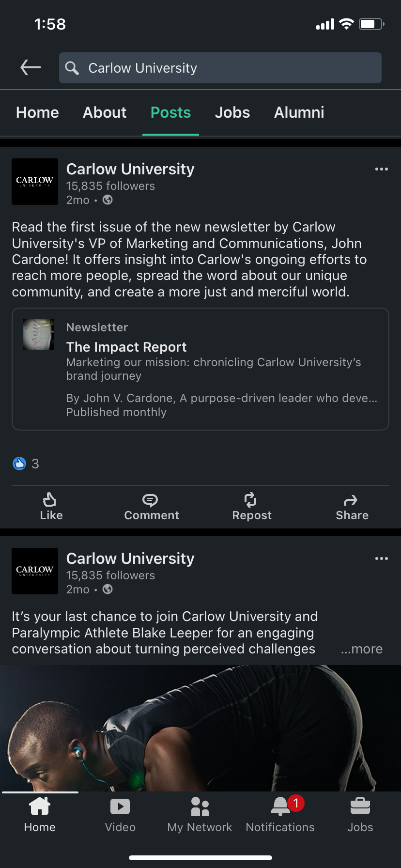Tap the back arrow icon
This screenshot has height=868, width=401.
pyautogui.click(x=31, y=68)
